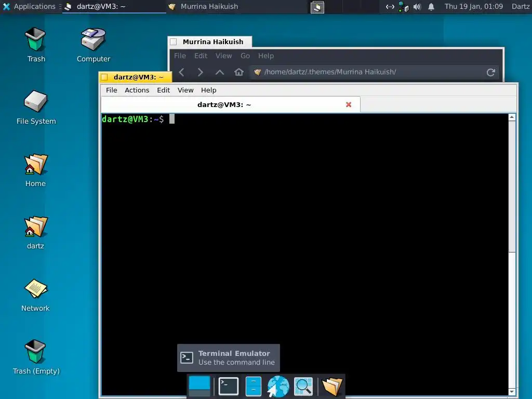Open File Manager cabinet icon in dock
Image resolution: width=532 pixels, height=399 pixels.
tap(253, 386)
